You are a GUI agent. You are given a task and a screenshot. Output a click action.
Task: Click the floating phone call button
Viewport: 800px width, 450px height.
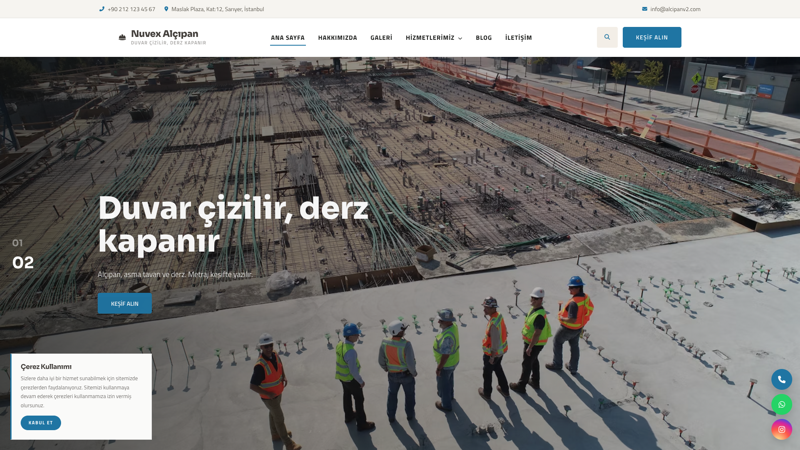click(781, 380)
